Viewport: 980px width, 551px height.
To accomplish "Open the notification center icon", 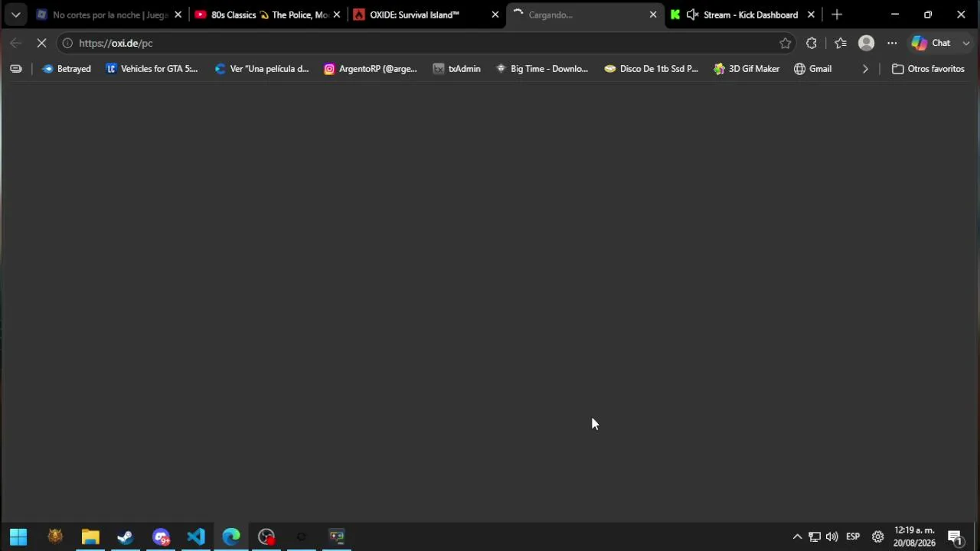I will [x=955, y=536].
